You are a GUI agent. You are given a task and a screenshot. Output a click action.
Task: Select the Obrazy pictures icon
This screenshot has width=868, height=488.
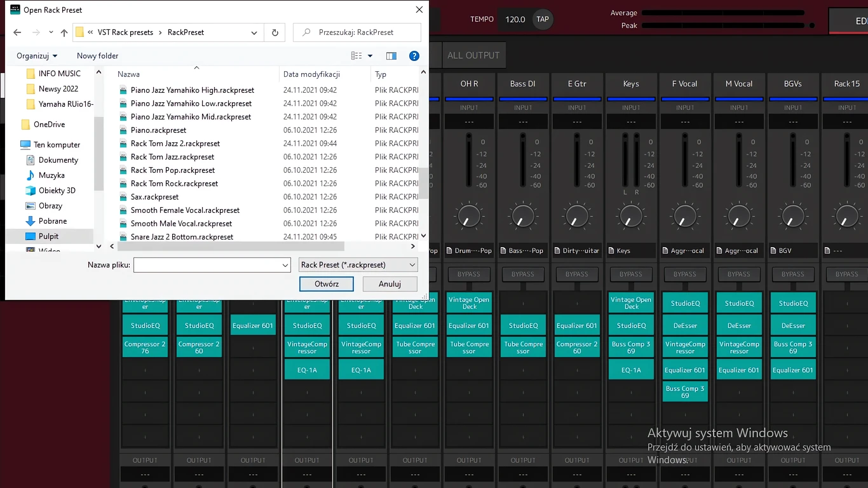coord(31,206)
